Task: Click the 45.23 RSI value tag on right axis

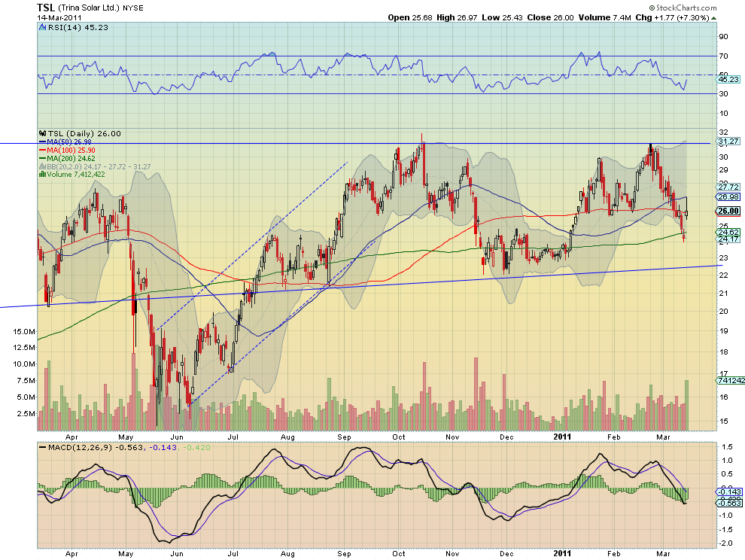Action: (728, 79)
